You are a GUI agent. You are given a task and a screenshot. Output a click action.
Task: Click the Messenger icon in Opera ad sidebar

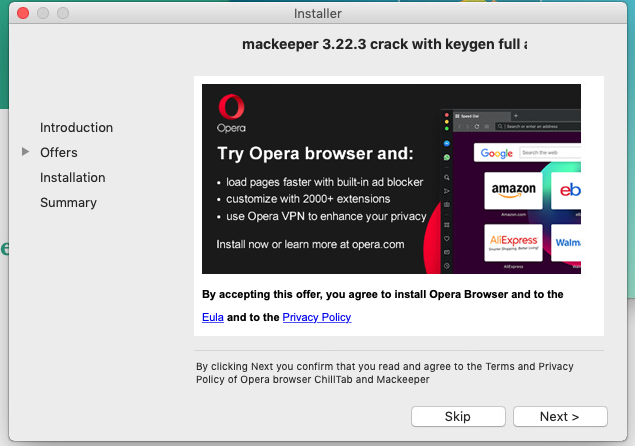click(447, 143)
